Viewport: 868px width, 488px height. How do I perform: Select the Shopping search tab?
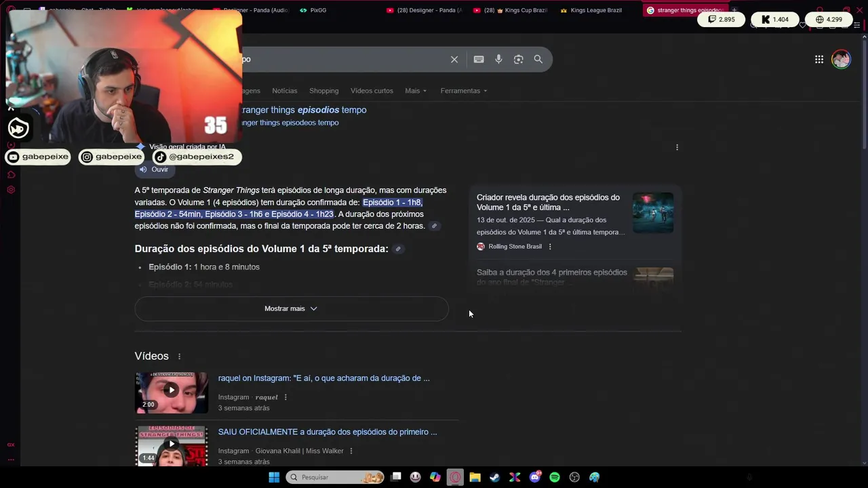[x=323, y=91]
